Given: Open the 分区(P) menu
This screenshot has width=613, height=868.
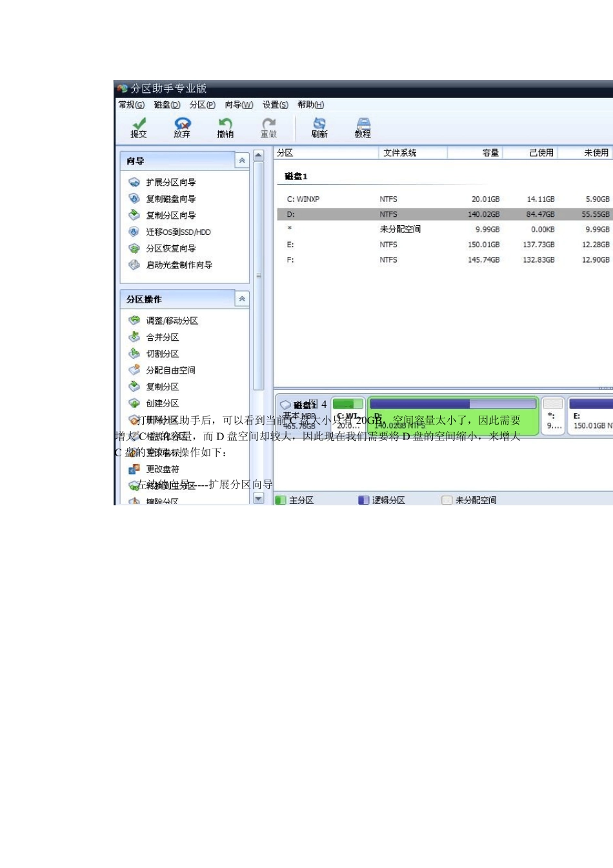Looking at the screenshot, I should pos(202,105).
